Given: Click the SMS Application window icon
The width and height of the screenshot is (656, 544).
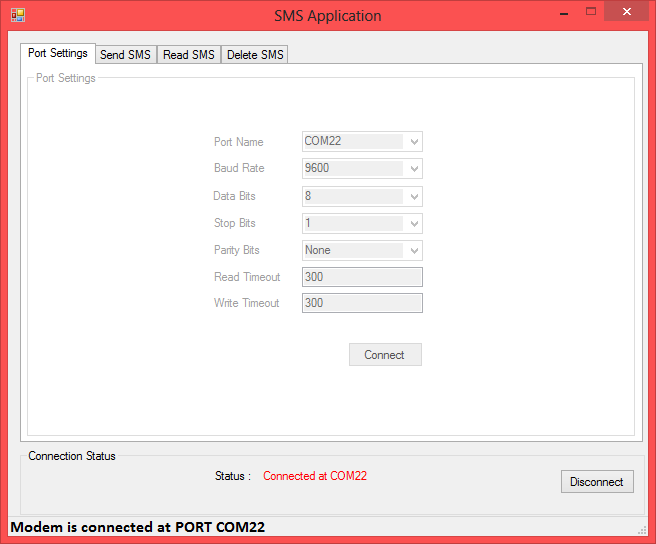Looking at the screenshot, I should coord(18,15).
